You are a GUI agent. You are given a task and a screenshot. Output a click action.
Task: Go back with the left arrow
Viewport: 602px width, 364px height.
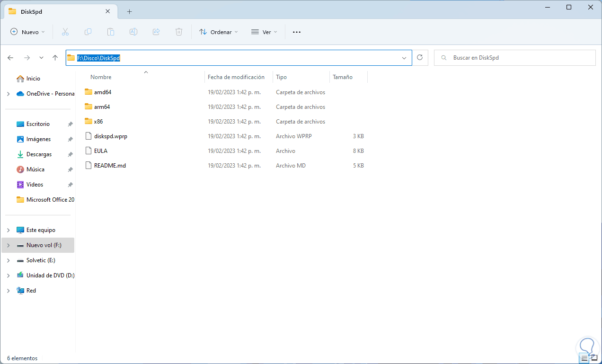tap(10, 58)
